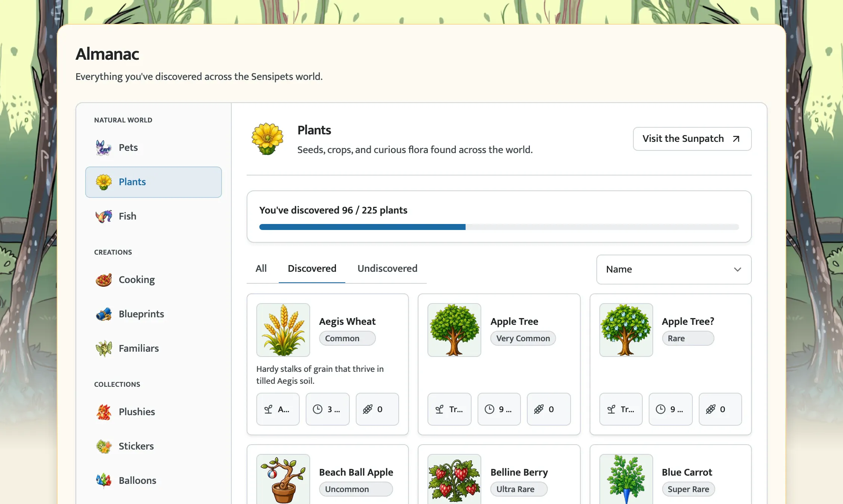Click the clock stat on Apple Tree card
Screen dimensions: 843x504
pos(499,409)
